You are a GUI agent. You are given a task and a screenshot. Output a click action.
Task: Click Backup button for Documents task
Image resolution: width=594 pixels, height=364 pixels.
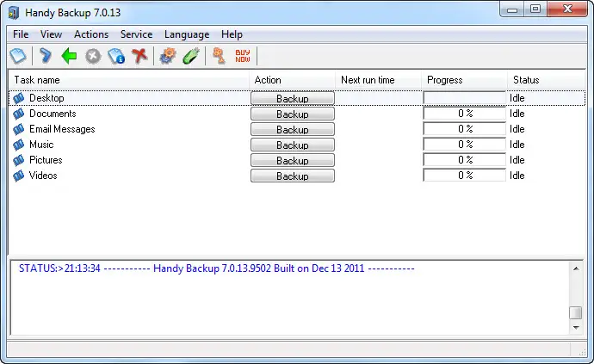click(x=293, y=114)
